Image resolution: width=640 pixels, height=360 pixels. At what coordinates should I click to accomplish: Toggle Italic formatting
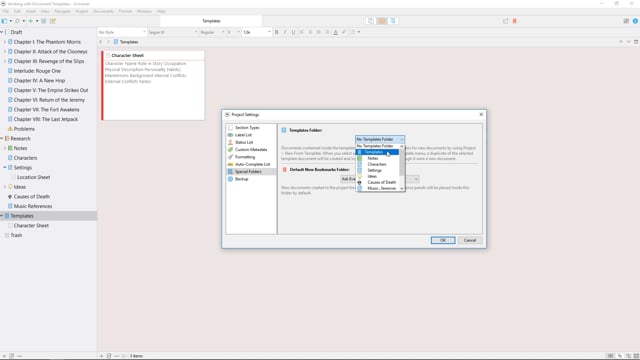click(x=285, y=32)
